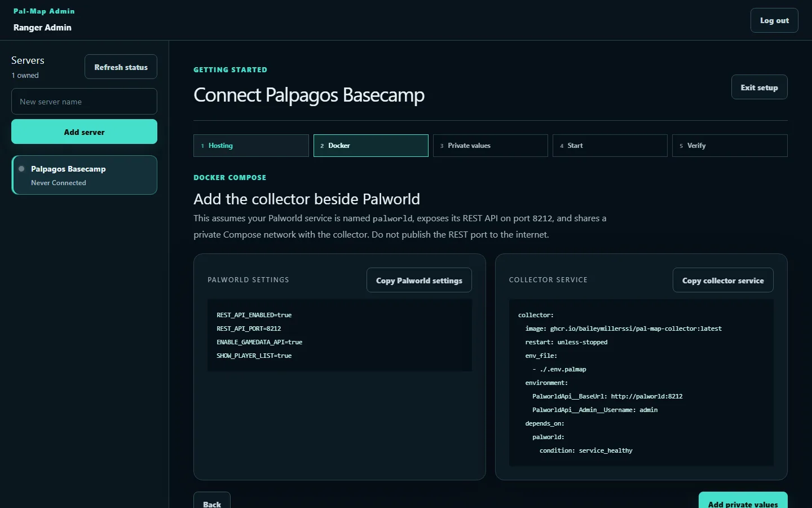Click the gray status dot for Palpagos Basecamp
Screen dimensions: 812x508
coord(21,169)
